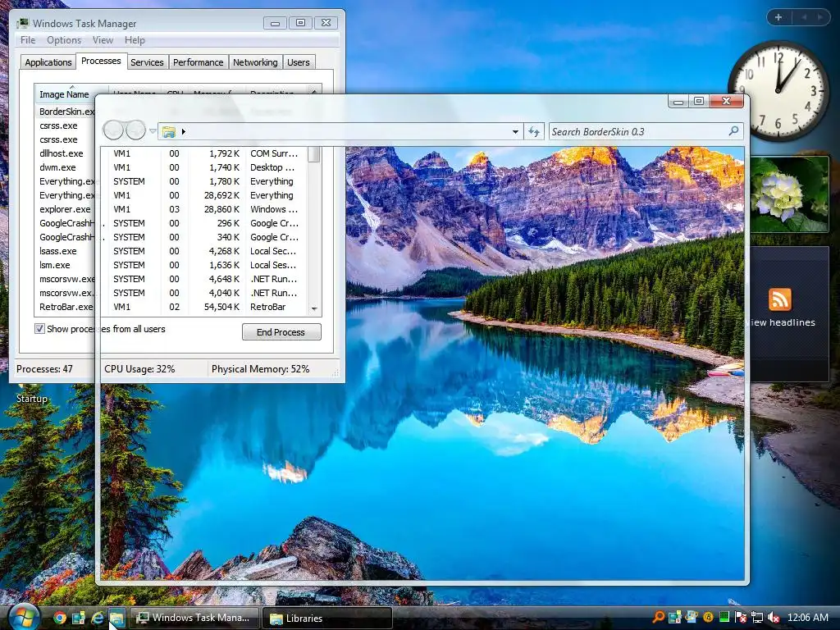Click the 28,860 K memory value
The height and width of the screenshot is (630, 840).
click(x=221, y=209)
